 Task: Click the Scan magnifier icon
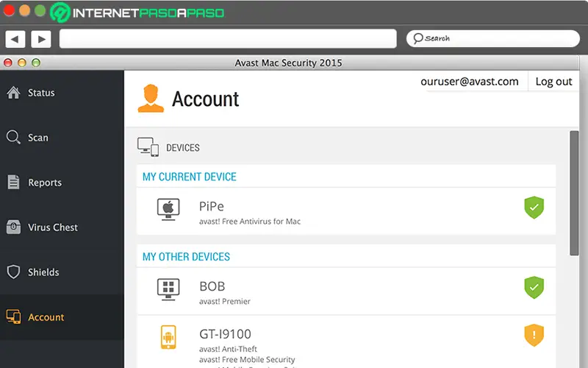tap(13, 138)
